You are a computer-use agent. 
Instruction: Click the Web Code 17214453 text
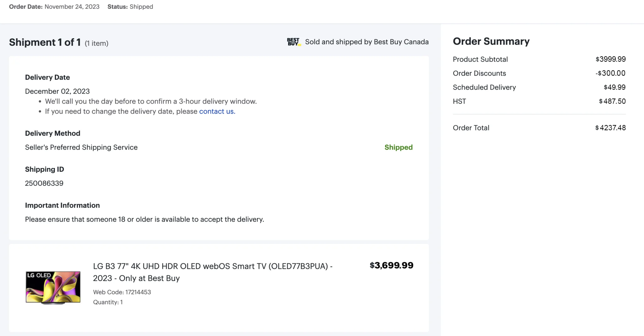pyautogui.click(x=122, y=292)
